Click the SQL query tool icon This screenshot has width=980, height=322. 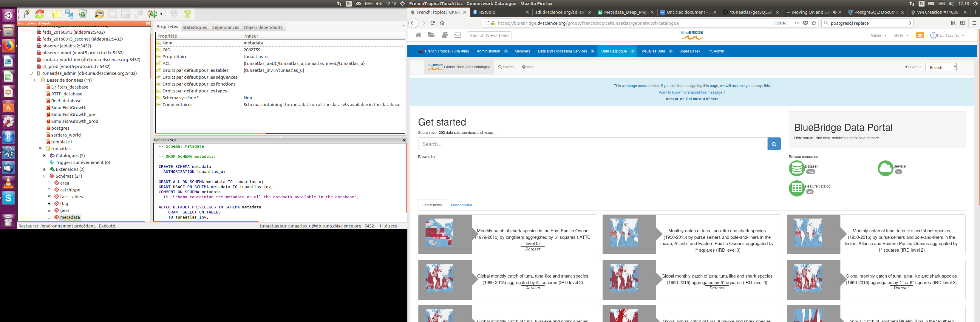pos(99,14)
